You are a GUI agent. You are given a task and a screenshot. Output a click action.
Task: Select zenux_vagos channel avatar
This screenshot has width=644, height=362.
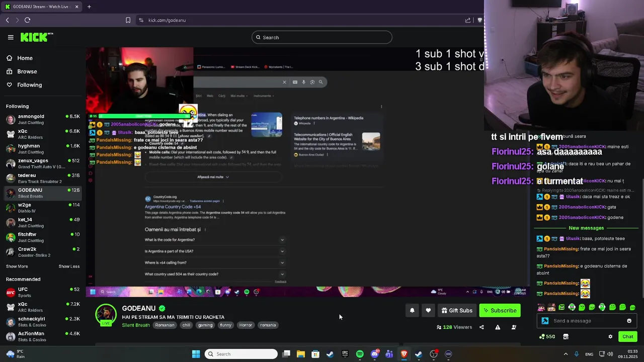10,163
